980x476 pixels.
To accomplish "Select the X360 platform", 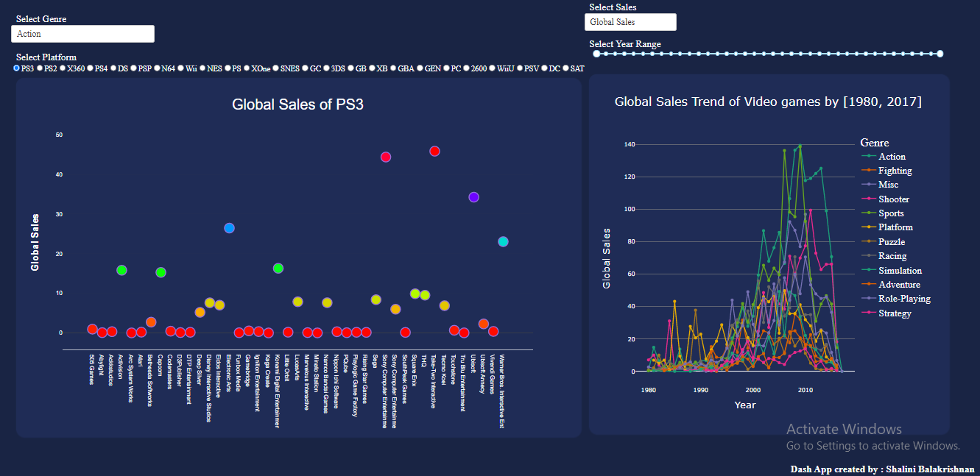I will pos(63,68).
